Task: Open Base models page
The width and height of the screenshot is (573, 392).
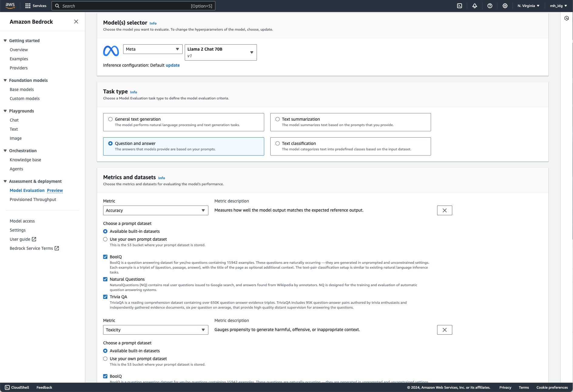Action: pos(22,89)
